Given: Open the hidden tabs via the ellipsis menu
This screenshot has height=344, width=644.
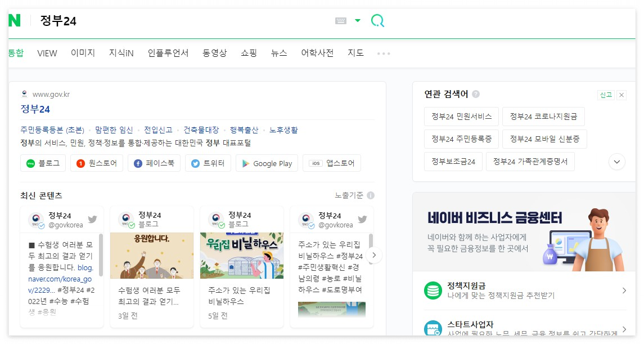Looking at the screenshot, I should click(384, 53).
